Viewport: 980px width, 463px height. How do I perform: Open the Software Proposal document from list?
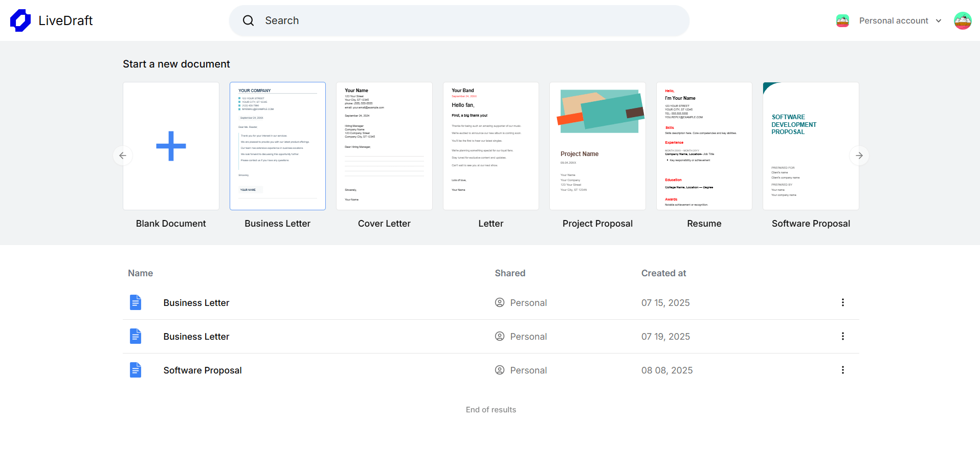click(x=203, y=370)
